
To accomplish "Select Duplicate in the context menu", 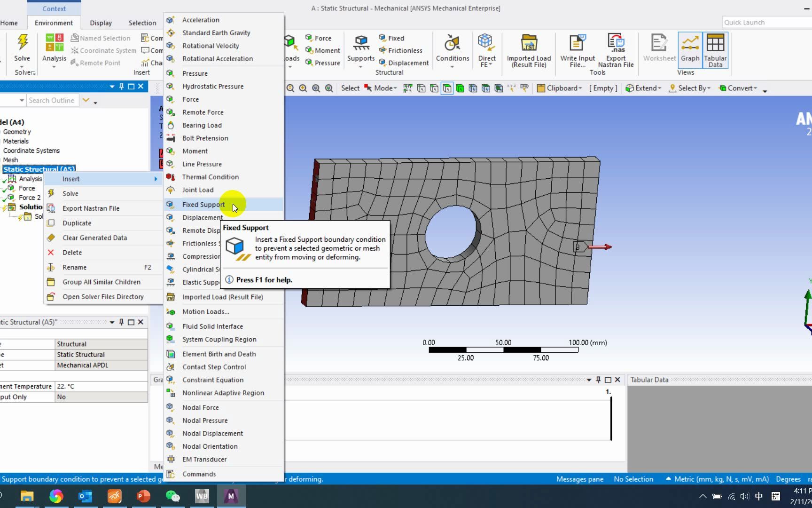I will click(x=77, y=223).
